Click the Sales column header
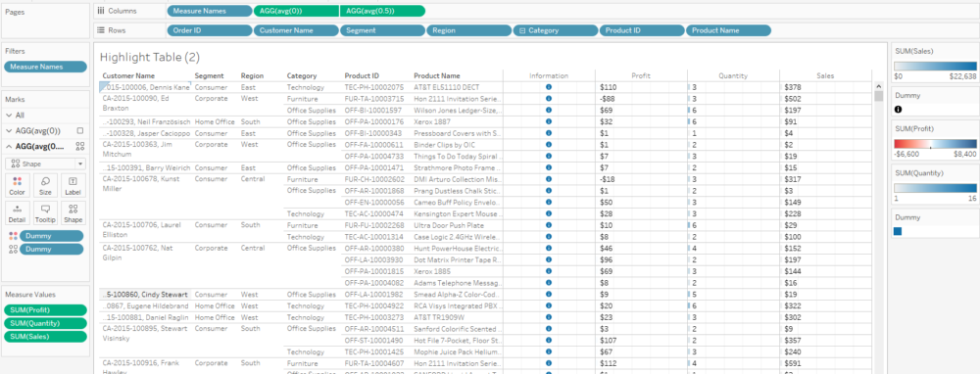This screenshot has height=374, width=980. (825, 75)
